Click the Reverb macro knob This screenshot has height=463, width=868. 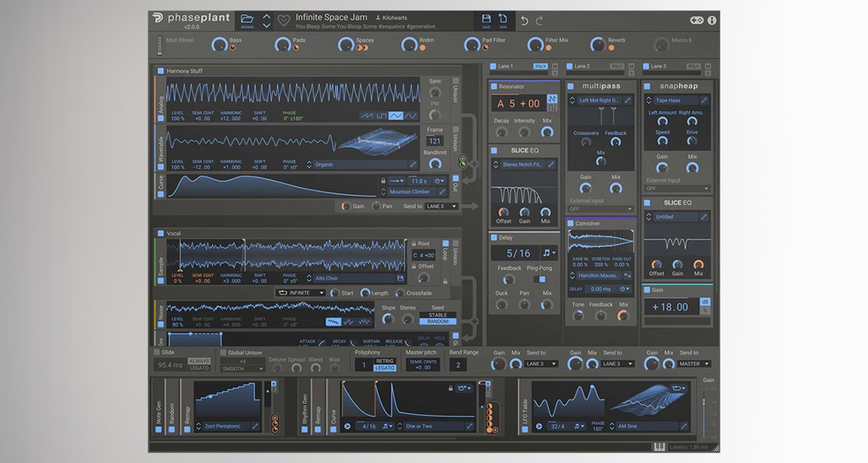598,45
